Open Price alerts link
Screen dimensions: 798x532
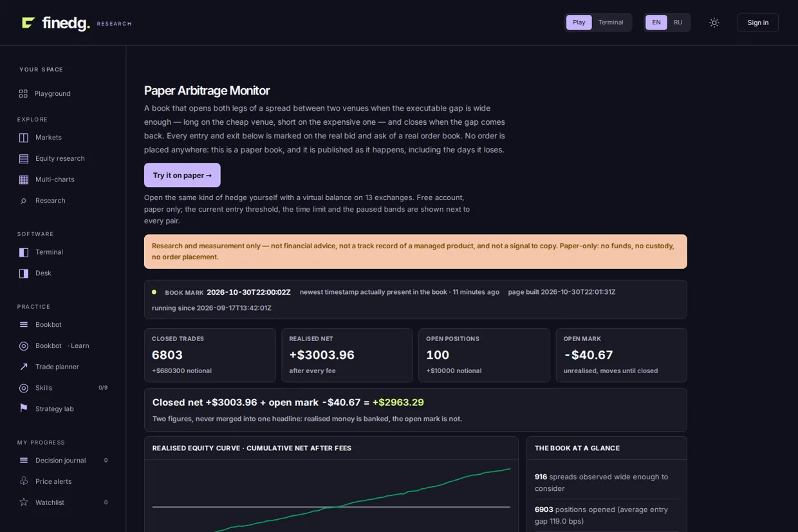53,481
